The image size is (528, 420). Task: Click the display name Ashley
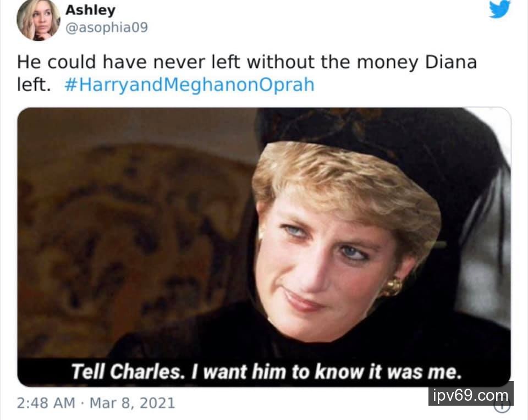click(x=90, y=10)
